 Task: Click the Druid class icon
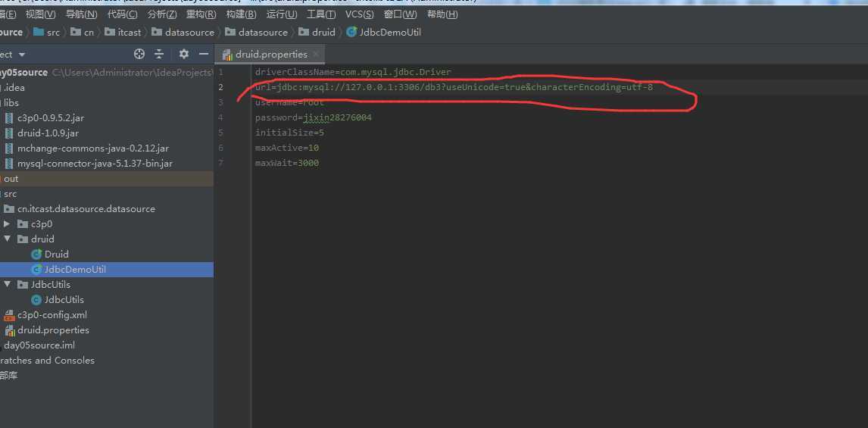pos(36,255)
